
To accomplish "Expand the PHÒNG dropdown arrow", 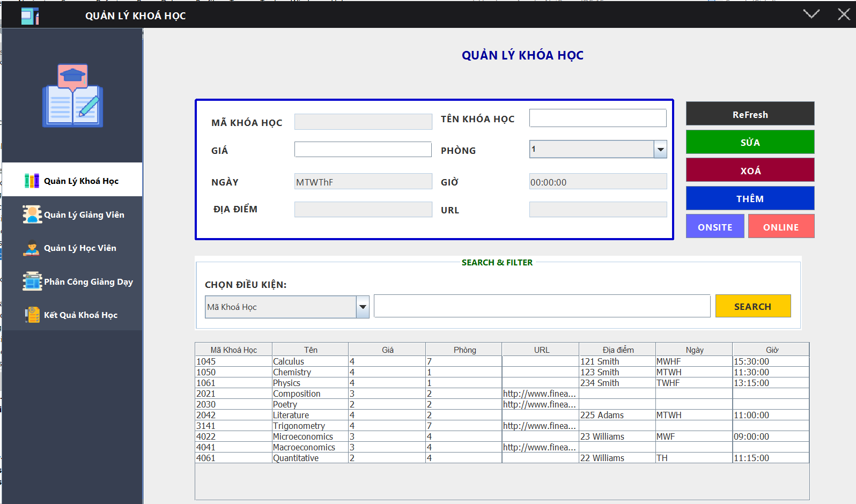I will pos(660,150).
